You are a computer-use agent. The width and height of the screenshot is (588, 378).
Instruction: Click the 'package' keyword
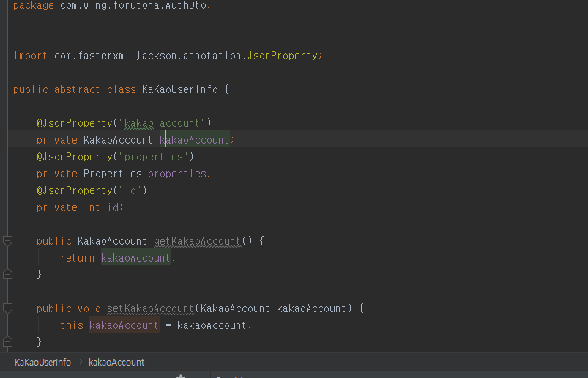(x=34, y=5)
